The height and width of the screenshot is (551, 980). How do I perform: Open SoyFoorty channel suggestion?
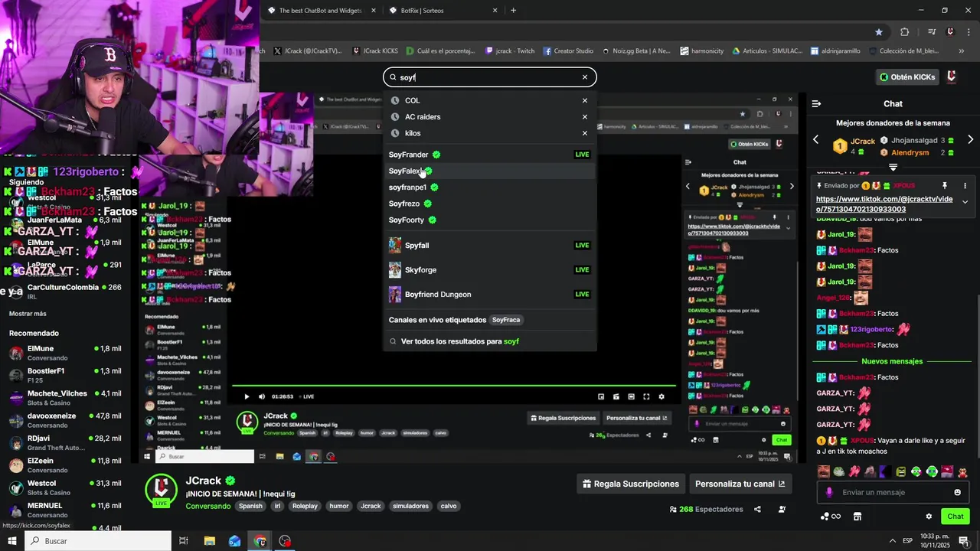(489, 220)
